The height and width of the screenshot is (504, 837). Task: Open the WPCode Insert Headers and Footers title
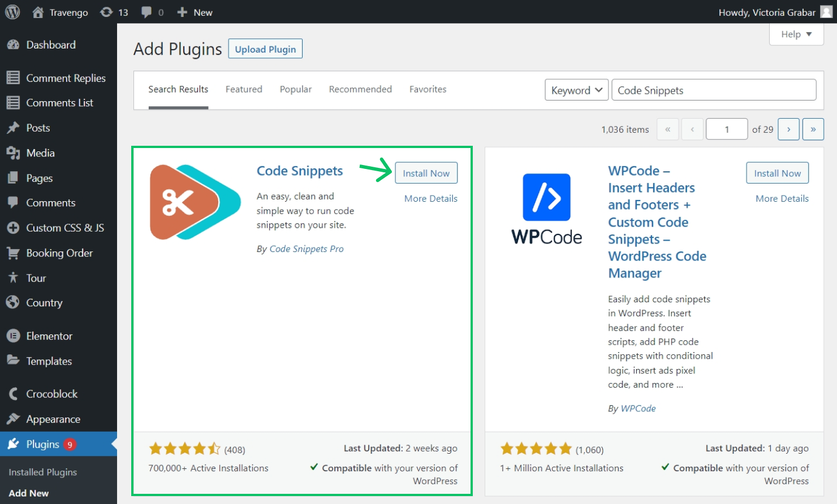[x=657, y=221]
